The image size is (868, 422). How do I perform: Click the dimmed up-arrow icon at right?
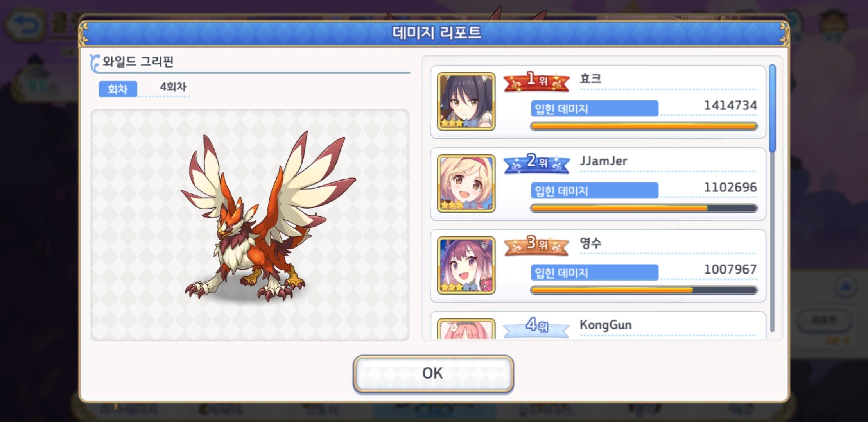[846, 287]
